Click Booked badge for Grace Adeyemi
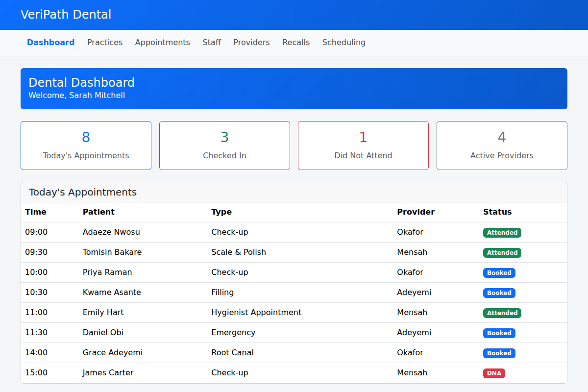The image size is (588, 392). tap(499, 353)
